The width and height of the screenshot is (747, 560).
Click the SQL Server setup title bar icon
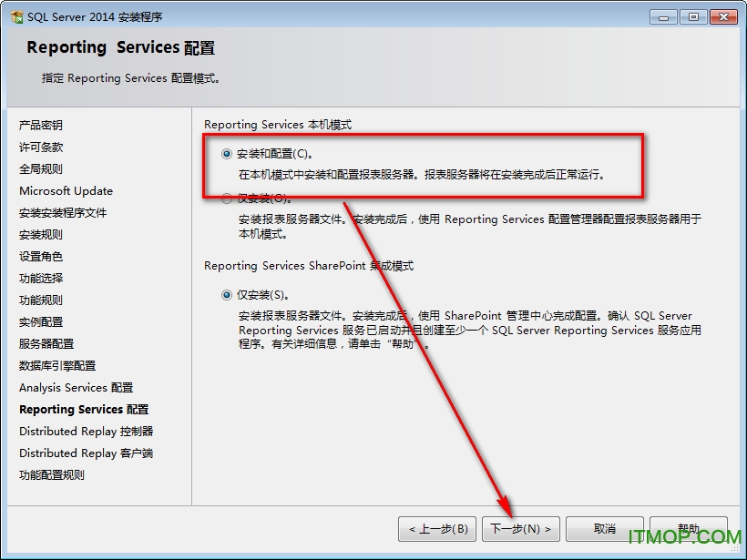(x=16, y=16)
